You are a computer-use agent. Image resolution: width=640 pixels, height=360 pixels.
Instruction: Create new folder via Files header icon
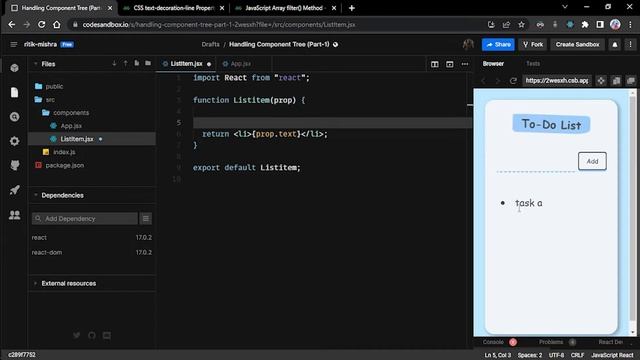tap(148, 63)
